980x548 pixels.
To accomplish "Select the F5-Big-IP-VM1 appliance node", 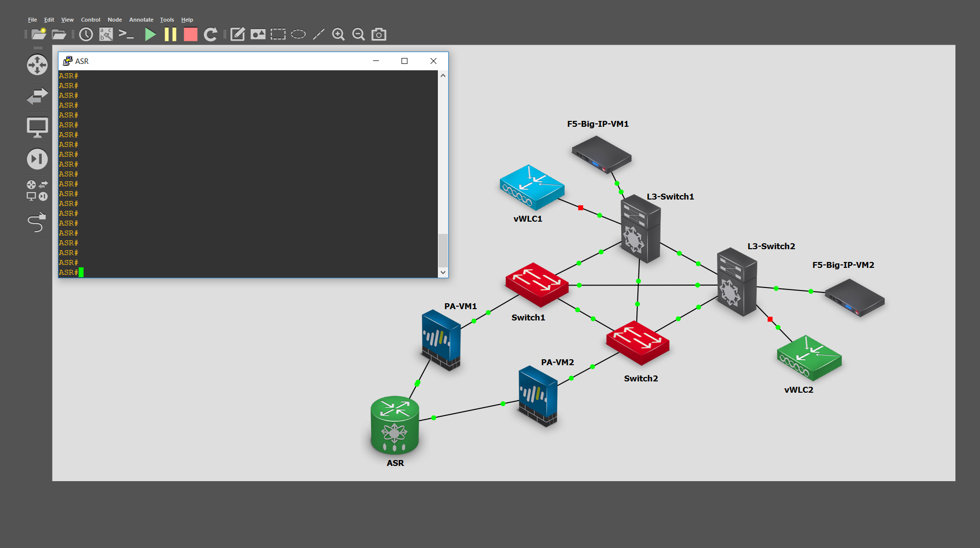I will pyautogui.click(x=601, y=155).
